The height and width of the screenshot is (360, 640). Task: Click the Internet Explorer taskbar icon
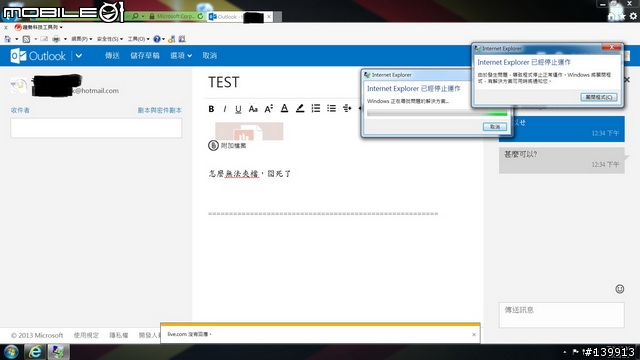[35, 352]
